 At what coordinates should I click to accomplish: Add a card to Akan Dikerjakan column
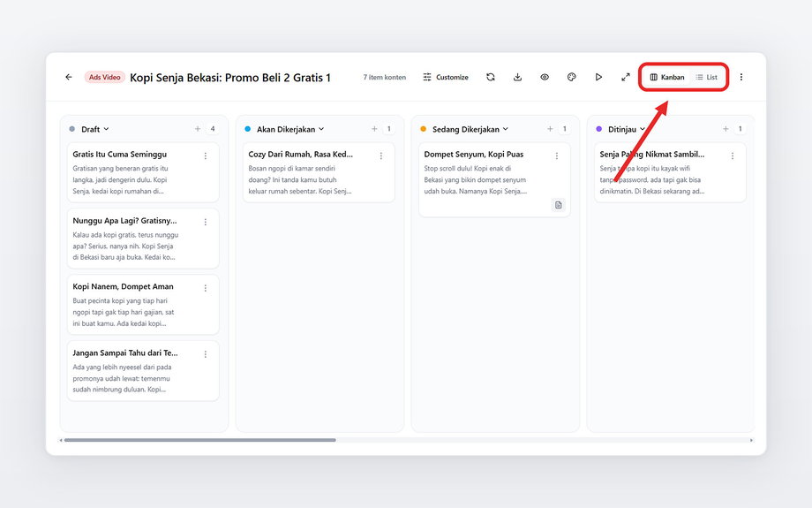point(374,129)
